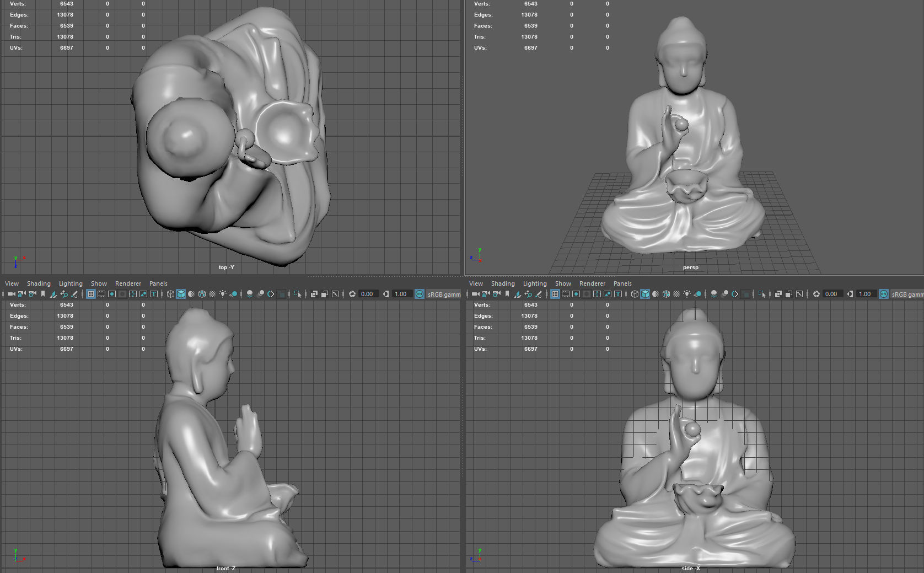The image size is (924, 573).
Task: Switch to Wireframe shading in front -Z panel
Action: click(x=170, y=294)
